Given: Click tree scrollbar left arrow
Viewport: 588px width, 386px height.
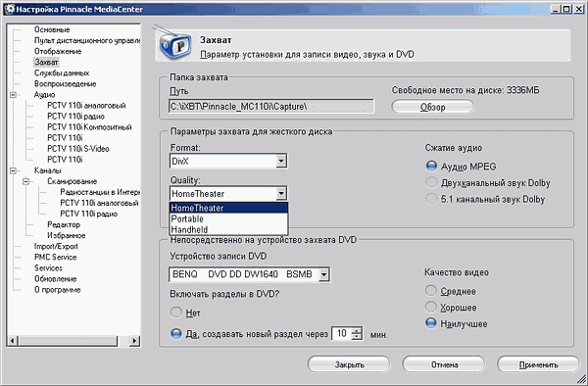Looking at the screenshot, I should 13,341.
